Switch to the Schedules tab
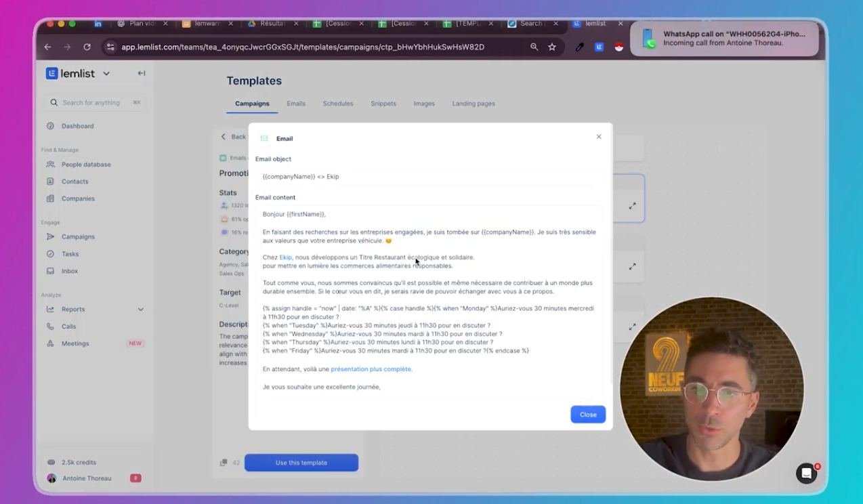 (338, 104)
